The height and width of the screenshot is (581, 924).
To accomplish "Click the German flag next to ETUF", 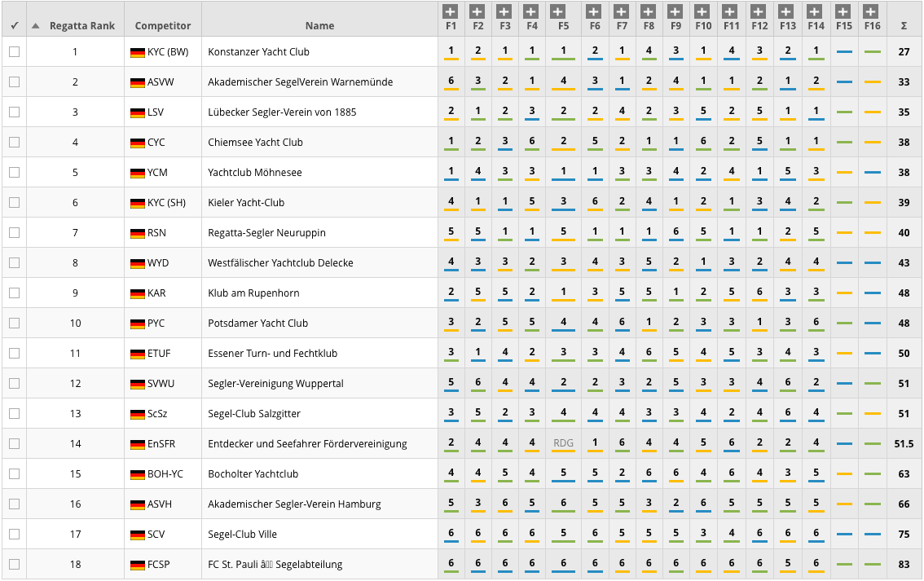I will [138, 354].
